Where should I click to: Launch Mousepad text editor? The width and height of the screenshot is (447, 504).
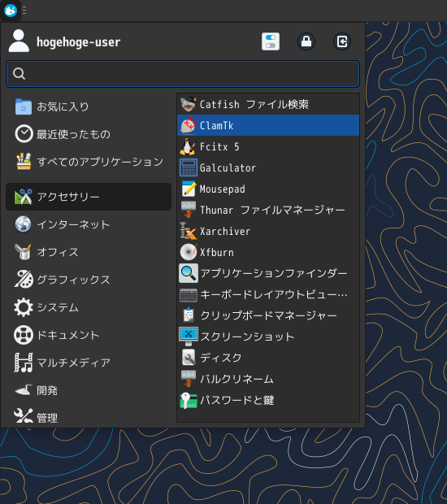(268, 189)
